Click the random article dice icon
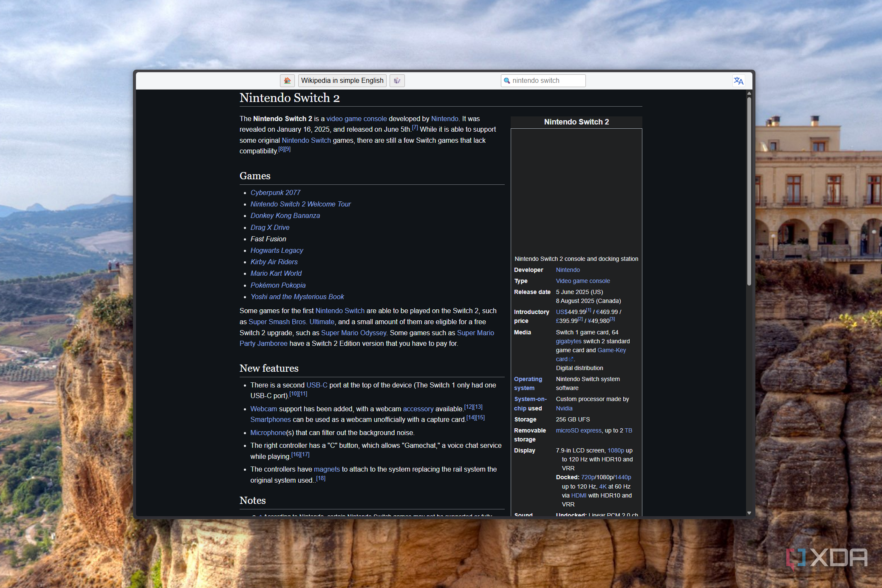882x588 pixels. coord(397,81)
